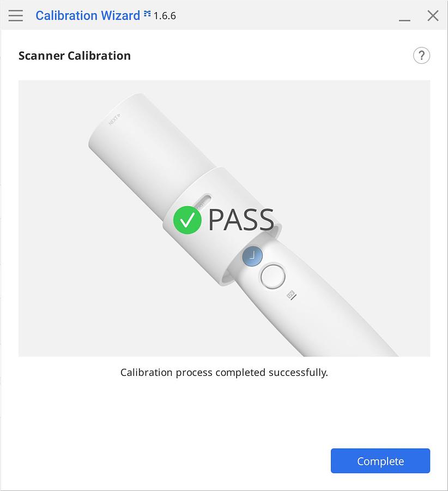Click the scanner handle lower body
This screenshot has width=448, height=491.
[349, 322]
